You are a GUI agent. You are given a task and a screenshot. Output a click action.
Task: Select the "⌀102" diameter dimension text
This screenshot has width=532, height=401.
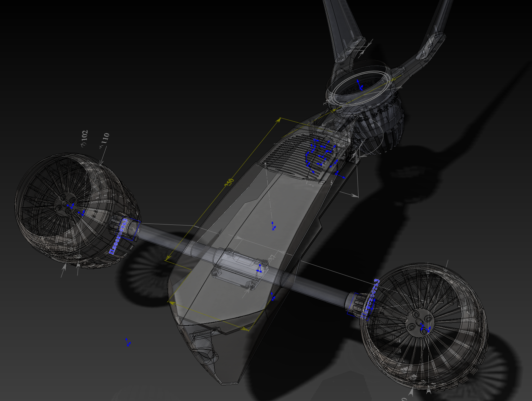point(84,138)
